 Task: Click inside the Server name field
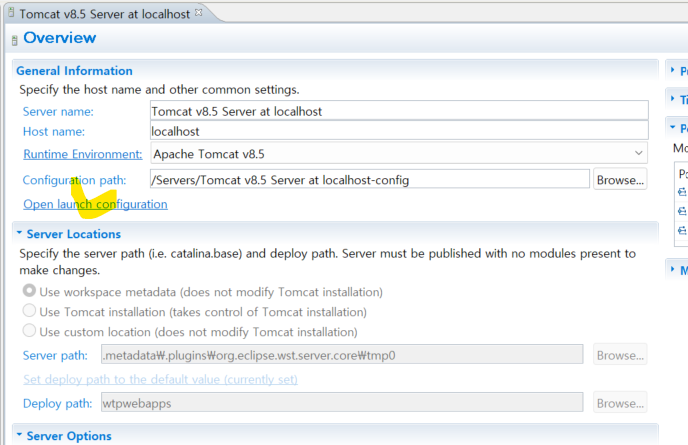[x=399, y=111]
